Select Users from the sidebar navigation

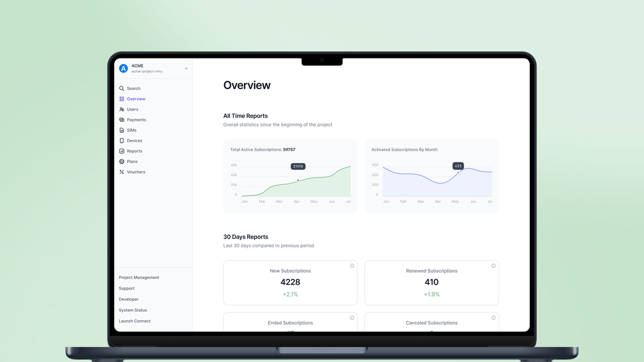[133, 109]
